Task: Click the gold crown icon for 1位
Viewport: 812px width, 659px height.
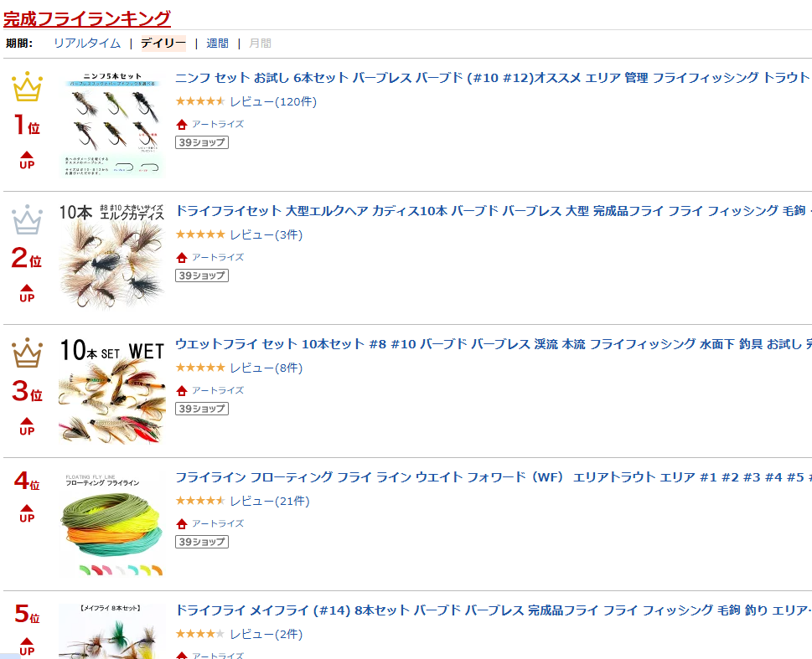Action: pyautogui.click(x=27, y=86)
